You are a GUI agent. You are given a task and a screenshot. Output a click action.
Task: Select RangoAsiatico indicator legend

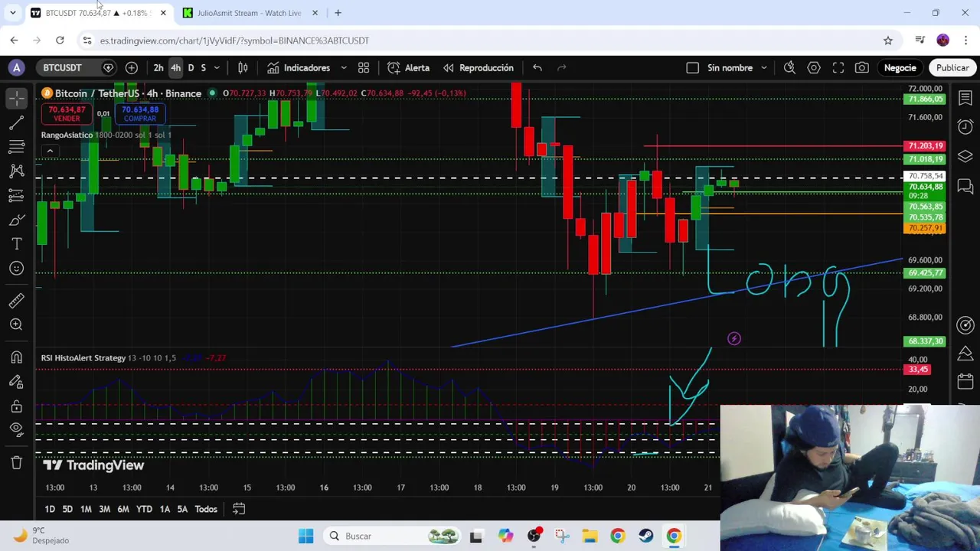coord(67,135)
